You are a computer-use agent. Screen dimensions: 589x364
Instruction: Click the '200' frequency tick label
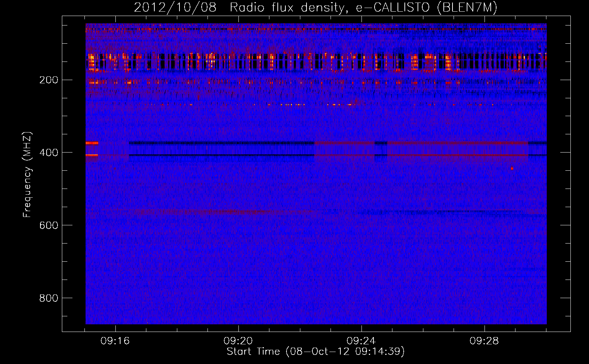coord(48,80)
